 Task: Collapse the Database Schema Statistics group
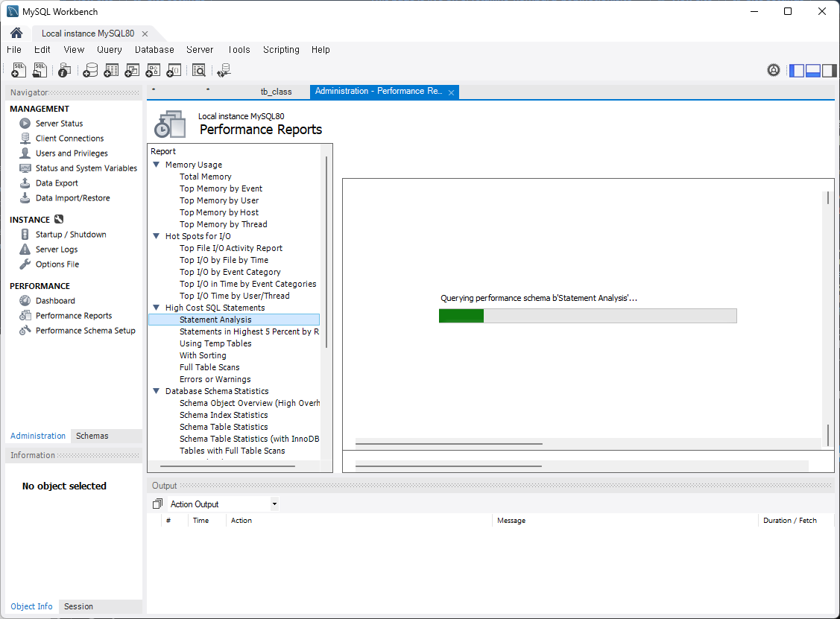click(x=157, y=391)
